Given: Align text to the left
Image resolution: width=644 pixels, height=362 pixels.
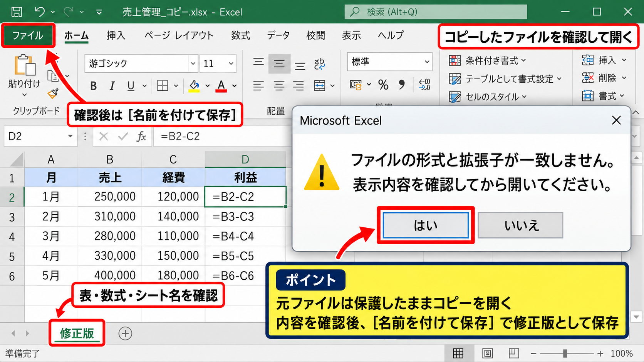Looking at the screenshot, I should click(258, 85).
